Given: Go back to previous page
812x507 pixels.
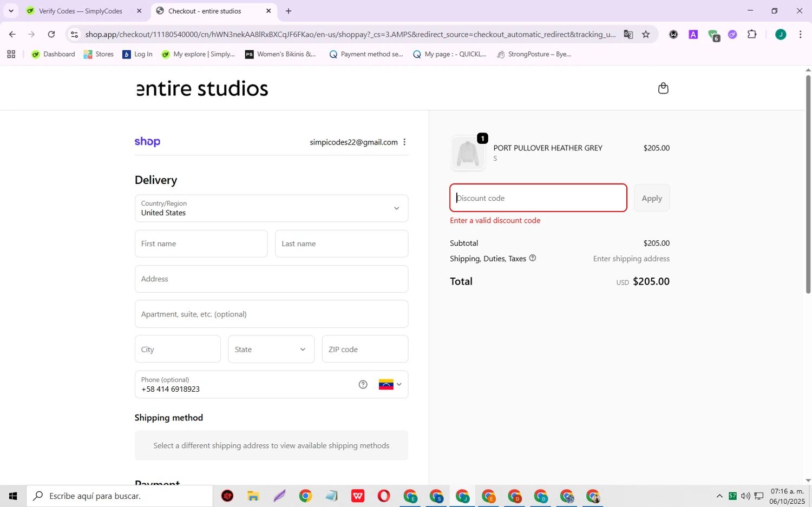Looking at the screenshot, I should [x=12, y=35].
